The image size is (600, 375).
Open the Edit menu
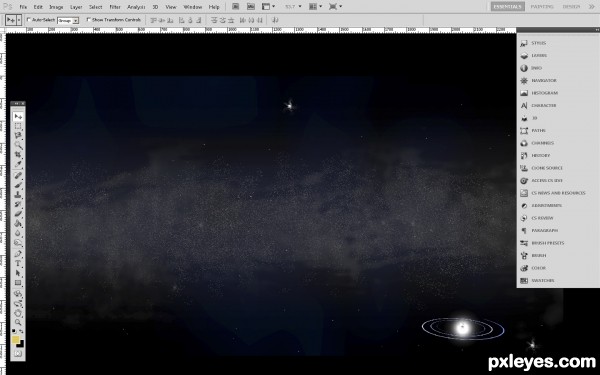(38, 7)
